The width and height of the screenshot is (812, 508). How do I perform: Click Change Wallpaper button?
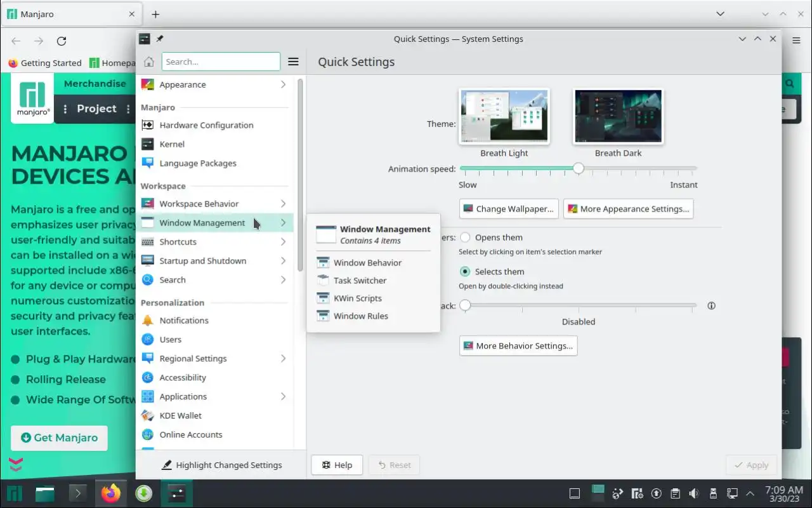[509, 209]
